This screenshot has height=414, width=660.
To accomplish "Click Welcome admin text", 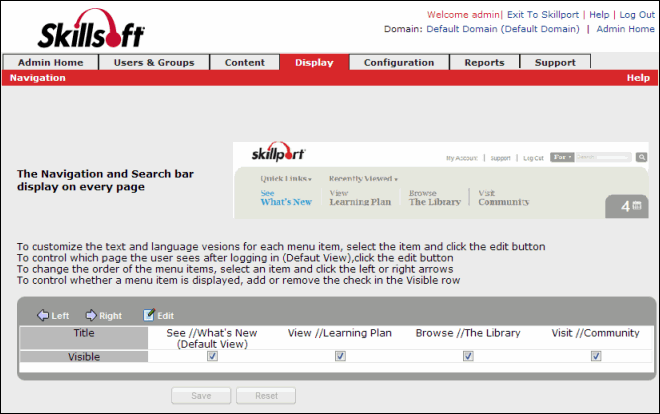I will click(x=463, y=15).
